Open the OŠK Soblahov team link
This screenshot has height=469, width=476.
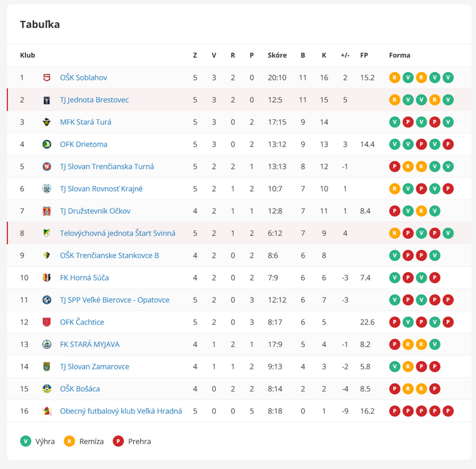click(83, 77)
